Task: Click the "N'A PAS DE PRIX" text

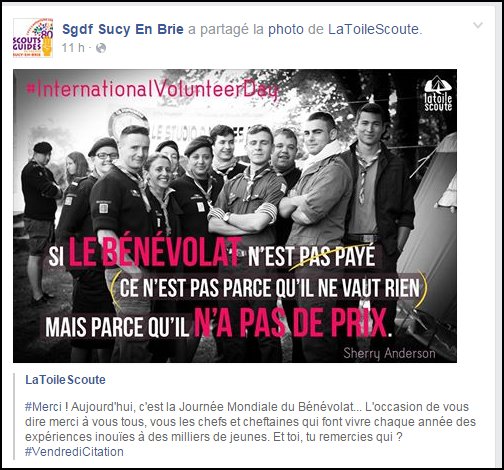Action: [291, 323]
